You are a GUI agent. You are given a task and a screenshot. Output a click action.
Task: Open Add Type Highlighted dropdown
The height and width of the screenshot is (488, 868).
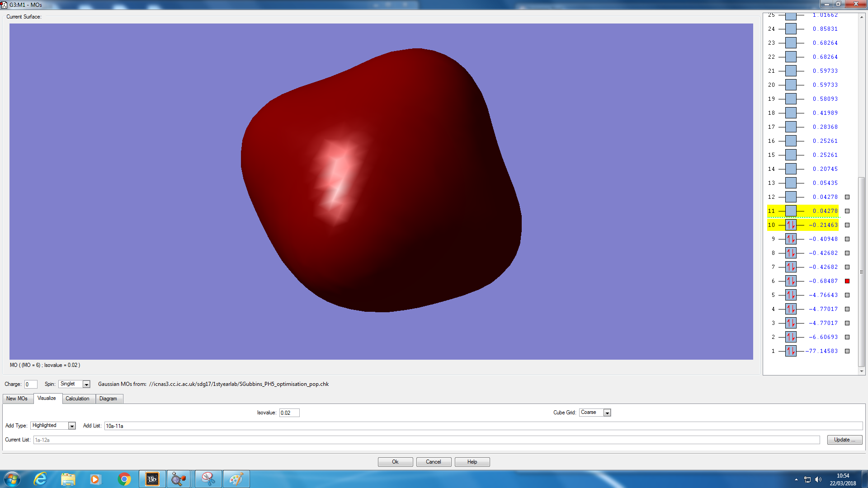pyautogui.click(x=72, y=426)
